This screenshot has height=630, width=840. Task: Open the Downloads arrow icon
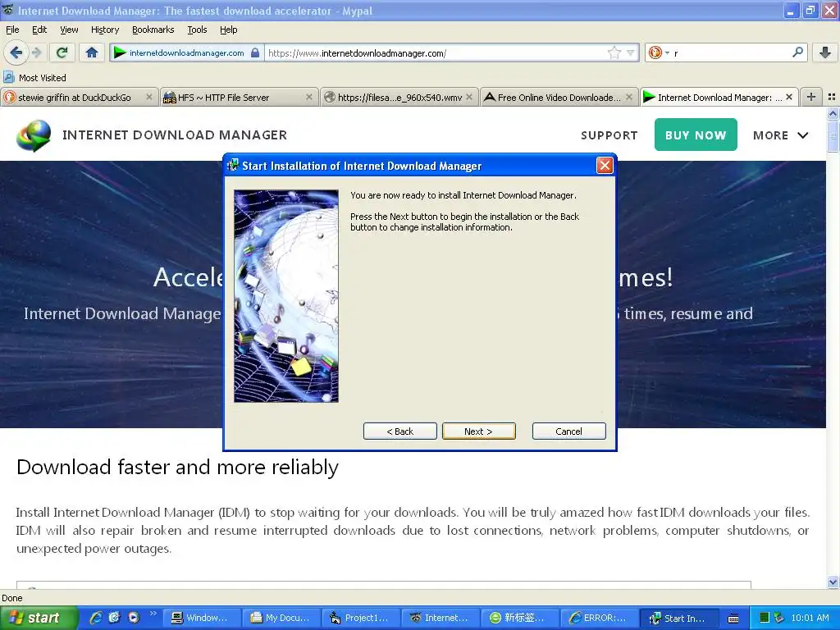(x=825, y=52)
